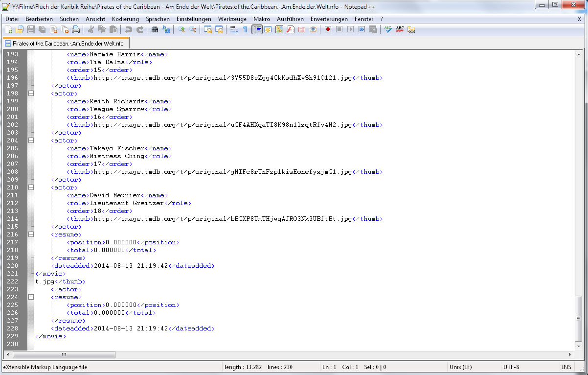Undo the last action via toolbar
The height and width of the screenshot is (375, 588).
click(128, 30)
